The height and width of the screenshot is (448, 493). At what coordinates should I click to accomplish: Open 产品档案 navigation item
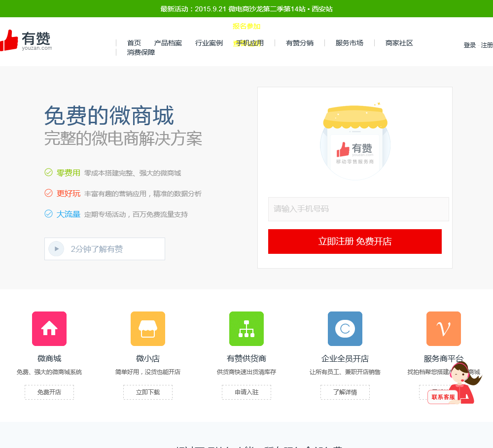[168, 43]
